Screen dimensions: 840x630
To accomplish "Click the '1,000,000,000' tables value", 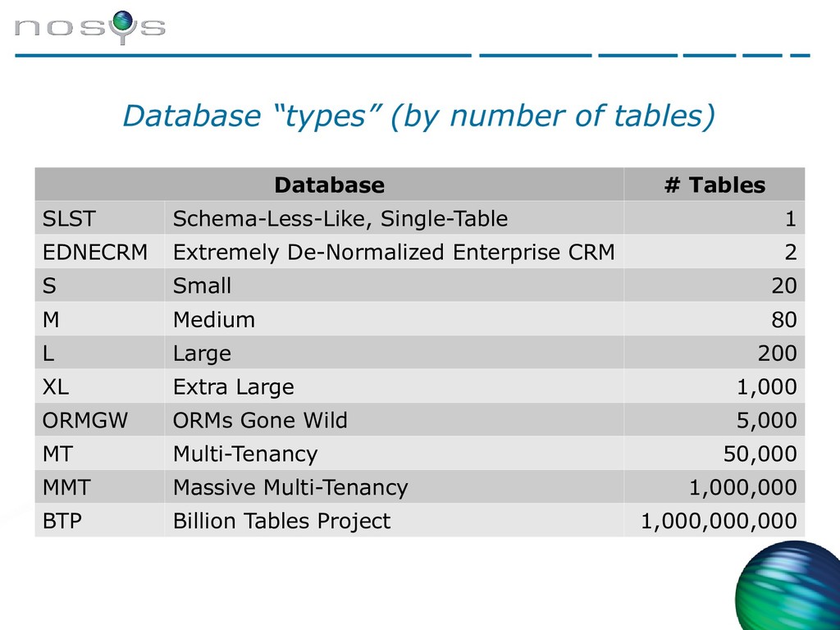I will coord(719,521).
